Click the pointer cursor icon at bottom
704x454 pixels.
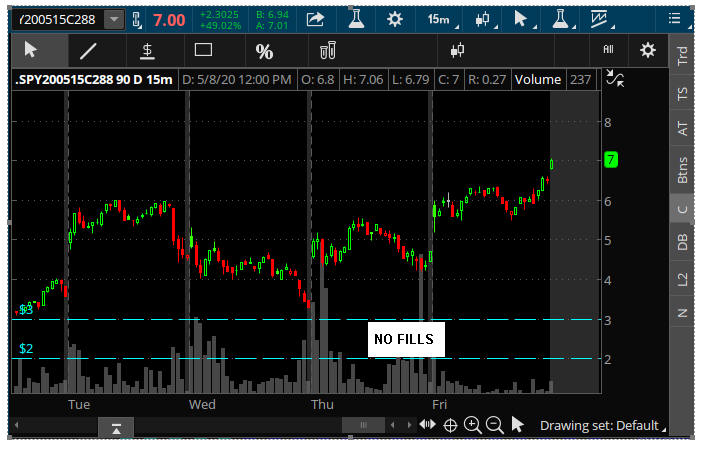[517, 424]
